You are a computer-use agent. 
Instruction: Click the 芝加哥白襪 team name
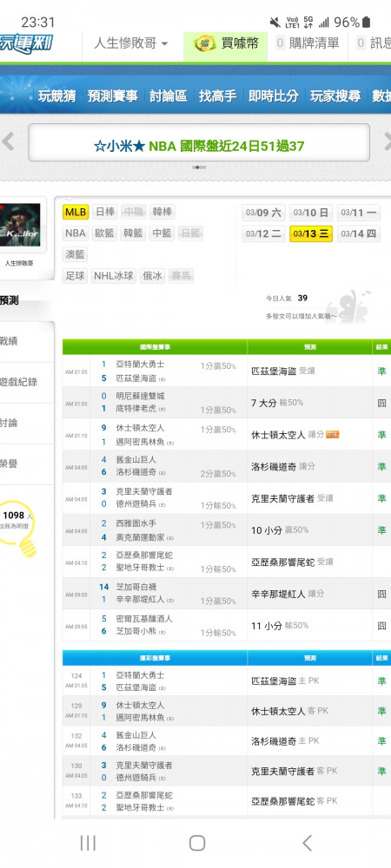pos(136,587)
